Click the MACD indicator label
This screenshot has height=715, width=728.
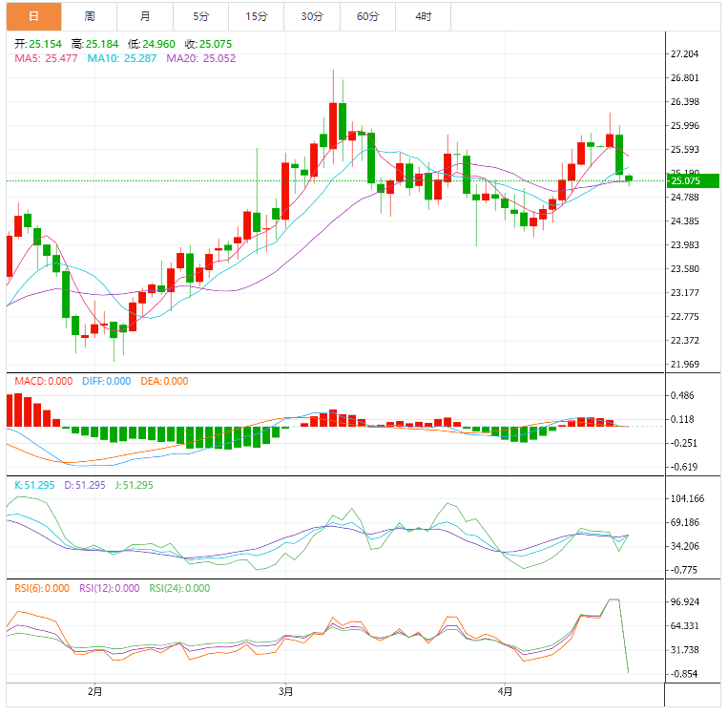click(43, 381)
